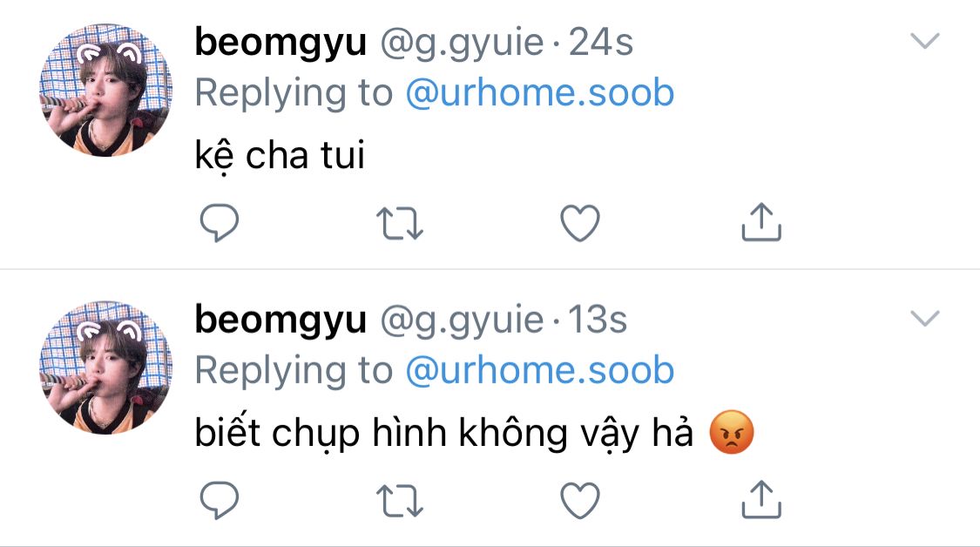
Task: Open the @urhome.soob link in the 24s tweet
Action: click(x=540, y=92)
